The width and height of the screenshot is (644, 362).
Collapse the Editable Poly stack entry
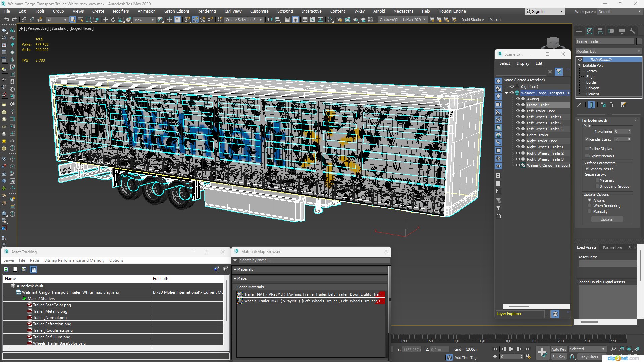(580, 65)
